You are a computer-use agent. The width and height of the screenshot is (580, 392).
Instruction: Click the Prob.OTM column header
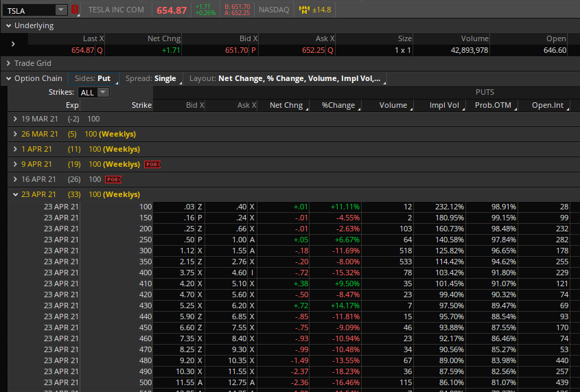(491, 106)
